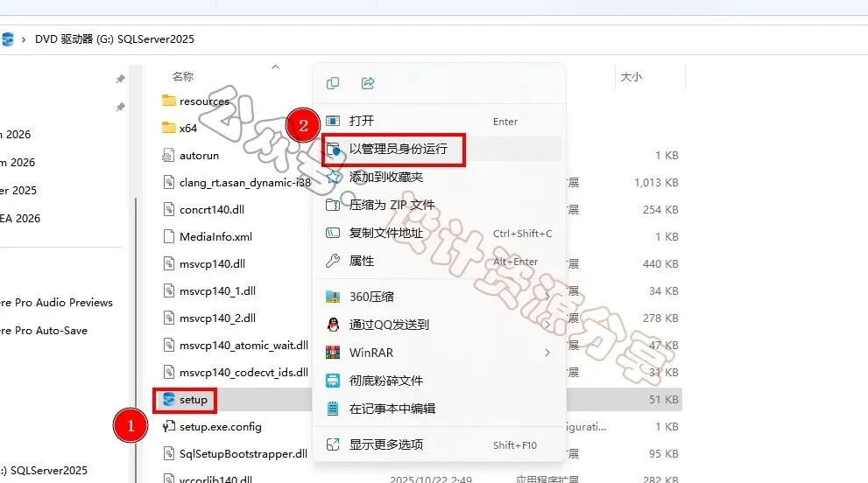Click the ZIP compress icon
868x483 pixels.
point(333,206)
